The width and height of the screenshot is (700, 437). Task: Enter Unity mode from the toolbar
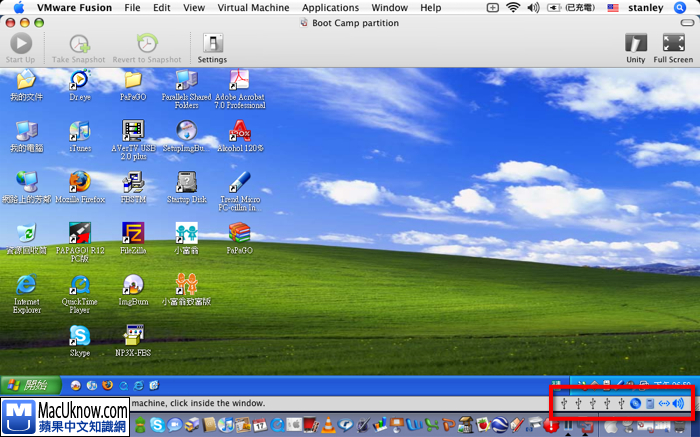(635, 47)
